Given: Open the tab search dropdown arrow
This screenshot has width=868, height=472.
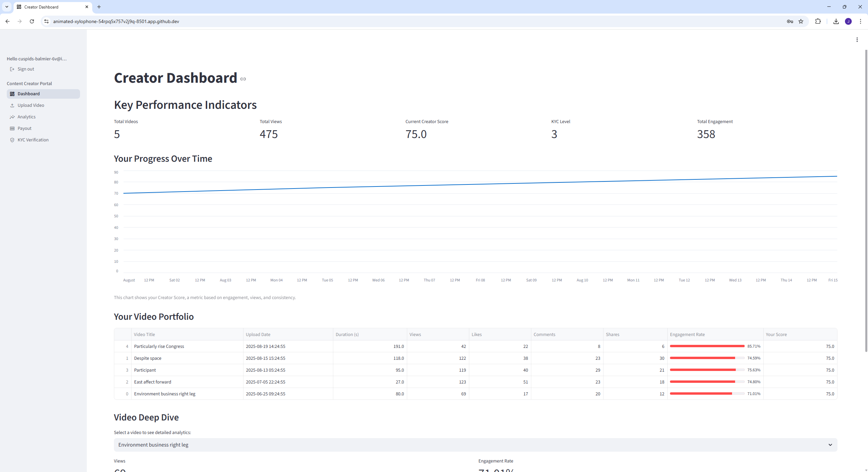Looking at the screenshot, I should coord(7,7).
